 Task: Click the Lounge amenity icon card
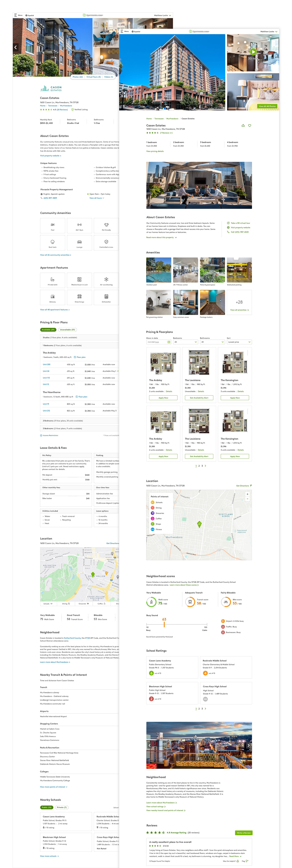80,243
